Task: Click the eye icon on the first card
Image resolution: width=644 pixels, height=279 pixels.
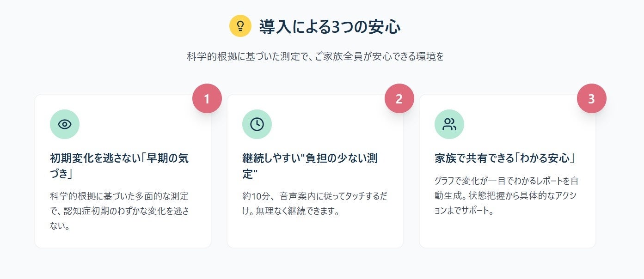Action: [65, 124]
